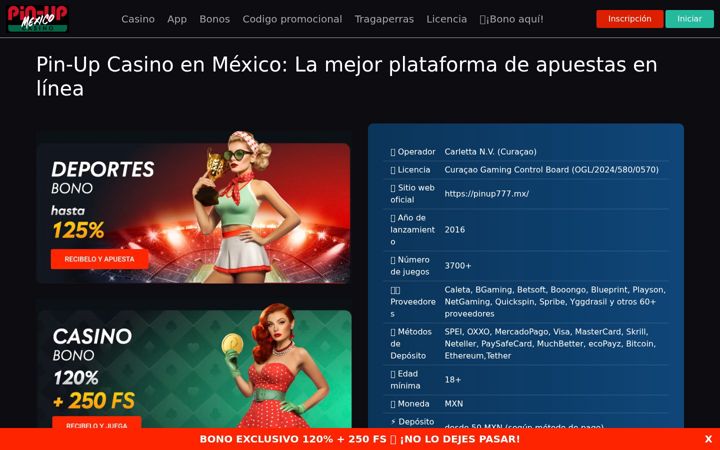Click the Año de lanzamiento label
The image size is (720, 450).
(x=412, y=230)
